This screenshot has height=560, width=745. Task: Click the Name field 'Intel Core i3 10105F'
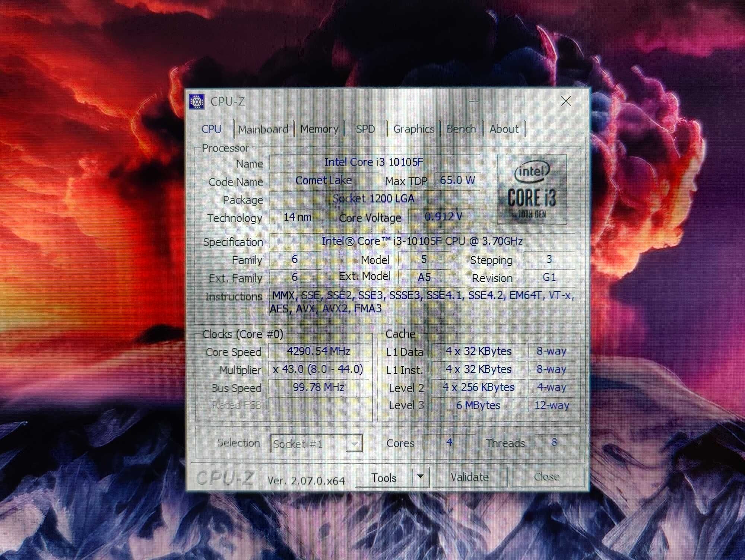(x=374, y=162)
